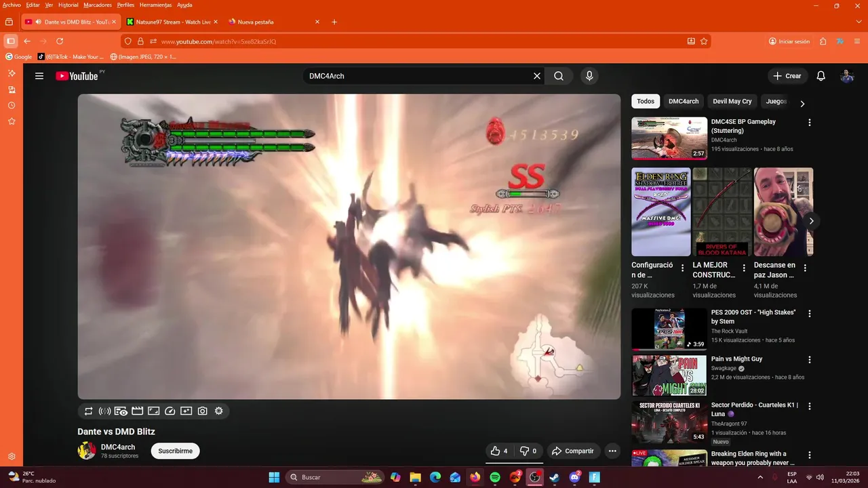Start voice search with microphone icon
Viewport: 868px width, 488px height.
coord(589,76)
